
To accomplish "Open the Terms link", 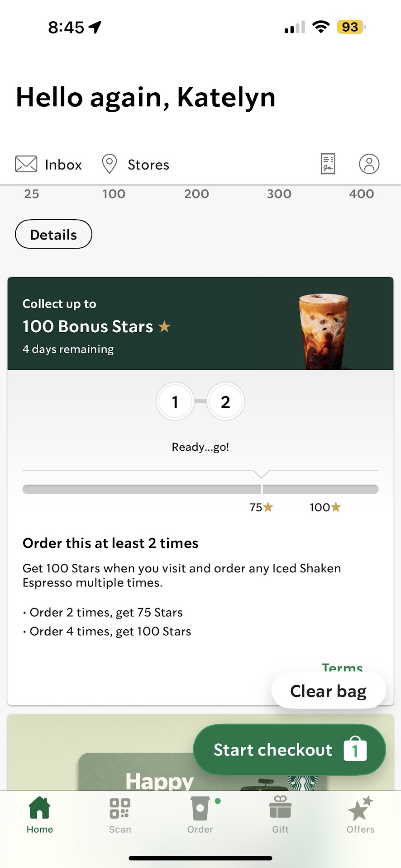I will click(x=342, y=667).
